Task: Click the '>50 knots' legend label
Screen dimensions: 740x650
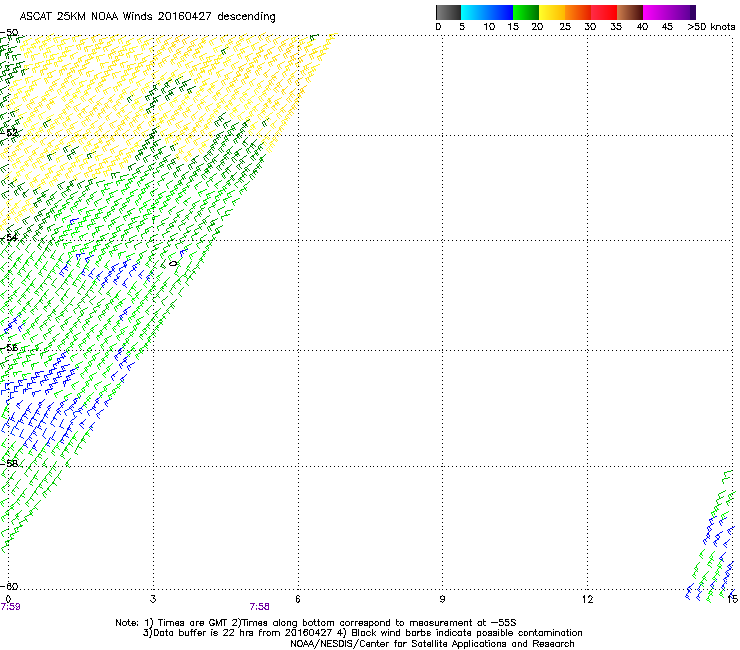Action: tap(711, 27)
